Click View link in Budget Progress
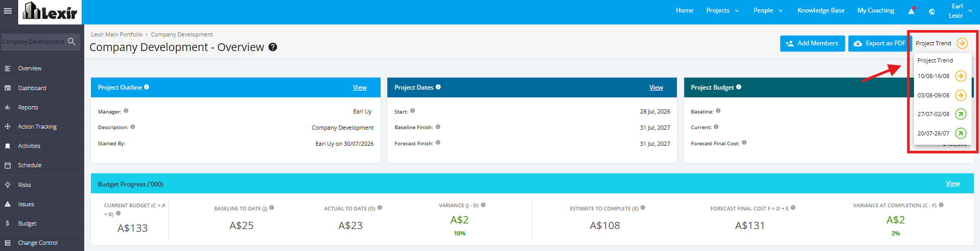The height and width of the screenshot is (251, 980). click(x=952, y=183)
